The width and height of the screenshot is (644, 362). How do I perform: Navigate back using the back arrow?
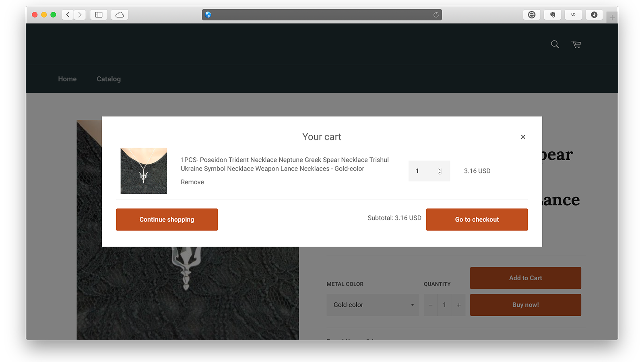(68, 14)
